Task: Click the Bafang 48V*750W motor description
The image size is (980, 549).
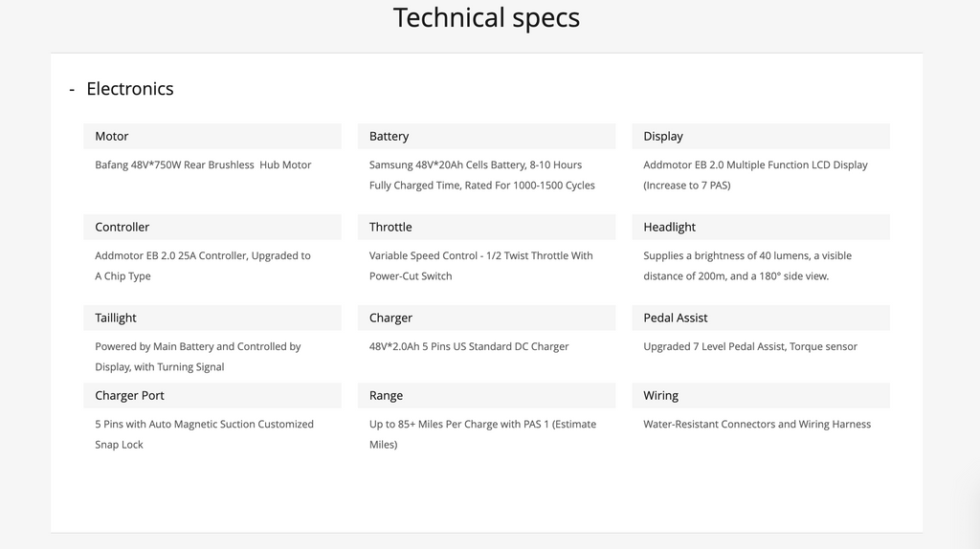Action: 203,165
